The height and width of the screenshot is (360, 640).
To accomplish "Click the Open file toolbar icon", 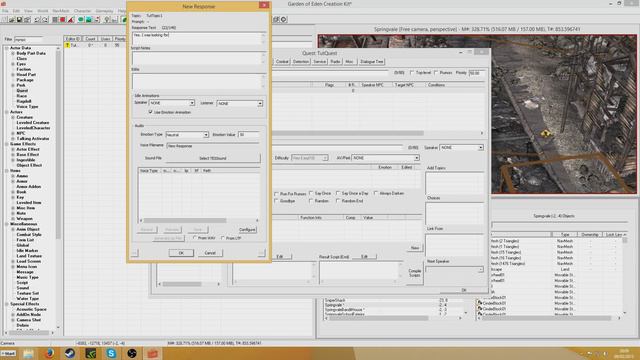I will click(11, 20).
